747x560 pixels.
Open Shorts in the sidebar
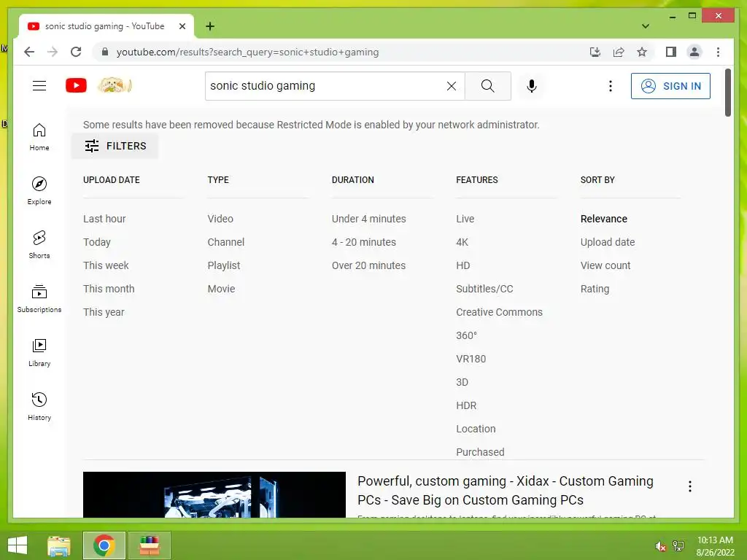pyautogui.click(x=39, y=245)
